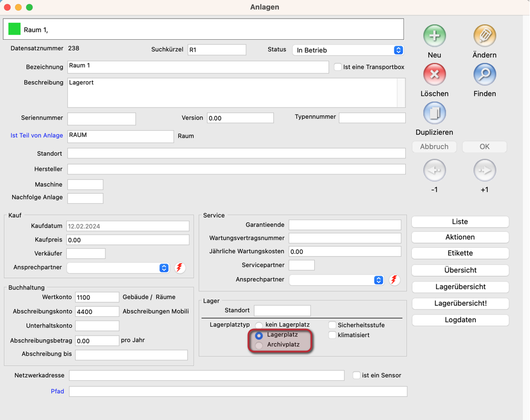530x420 pixels.
Task: Click the Duplizieren copy icon
Action: point(434,113)
